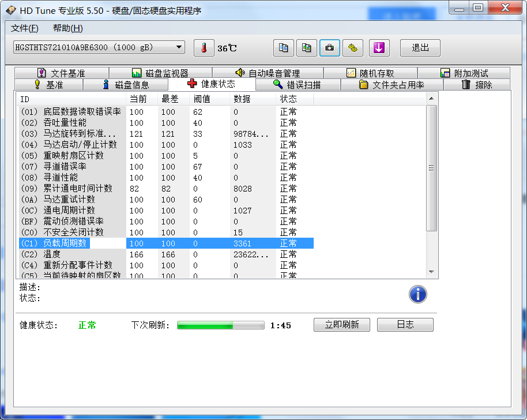Maximize the HD Tune window

478,7
